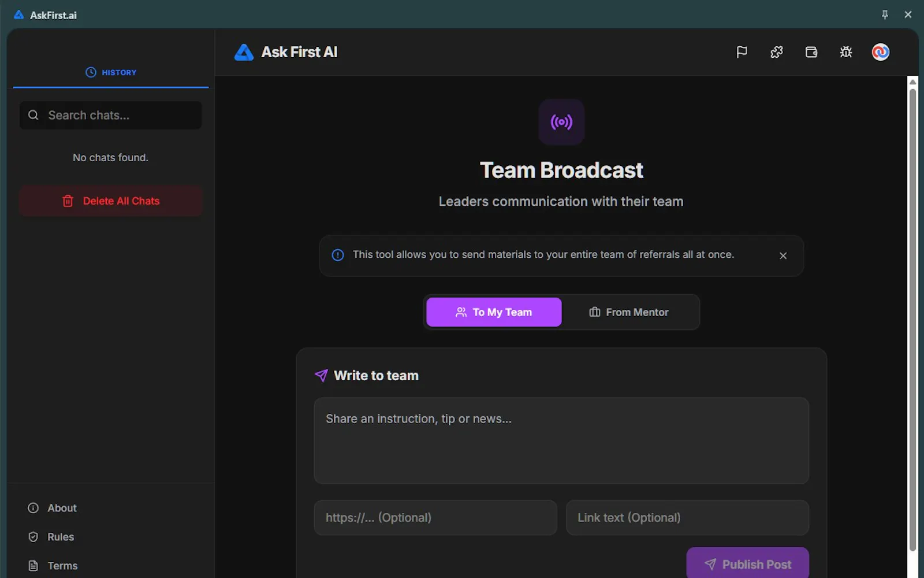Click the 'Team Broadcast' heading
The image size is (924, 578).
pos(561,171)
